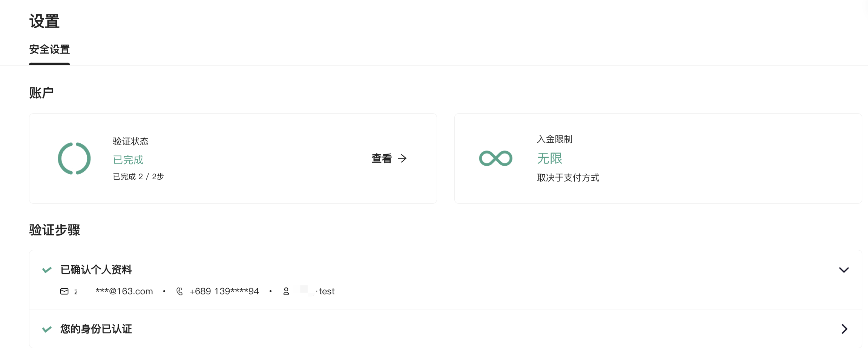Image resolution: width=868 pixels, height=360 pixels.
Task: Click green checkmark beside 已确认个人资料
Action: click(x=47, y=270)
